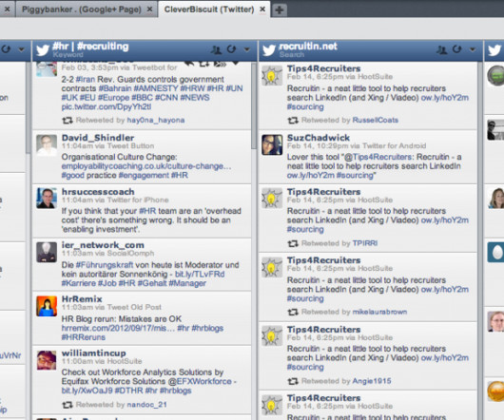Click Tips4Recruiters avatar in RussellCoats-retweeted tweet
This screenshot has height=420, width=504.
coord(272,76)
